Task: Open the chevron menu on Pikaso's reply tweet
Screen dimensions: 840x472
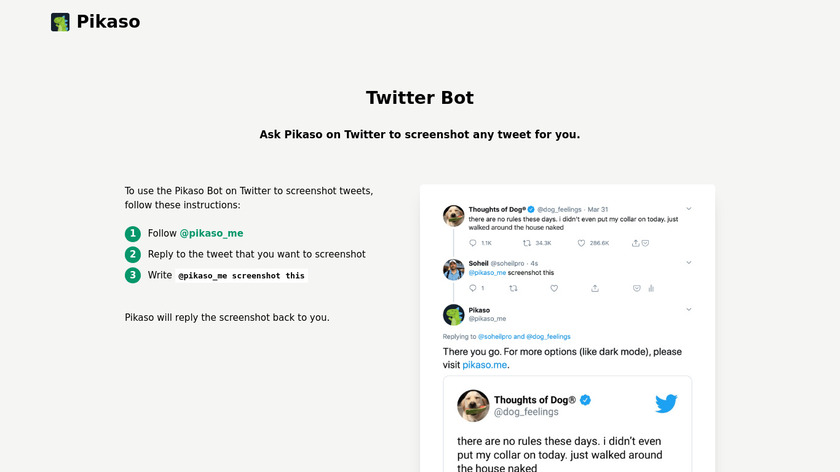Action: point(688,309)
